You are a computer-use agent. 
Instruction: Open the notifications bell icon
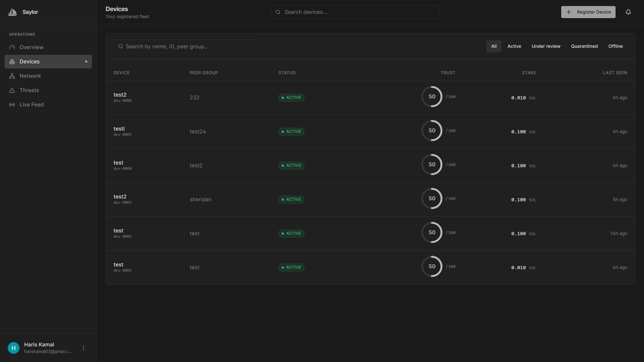pos(628,12)
